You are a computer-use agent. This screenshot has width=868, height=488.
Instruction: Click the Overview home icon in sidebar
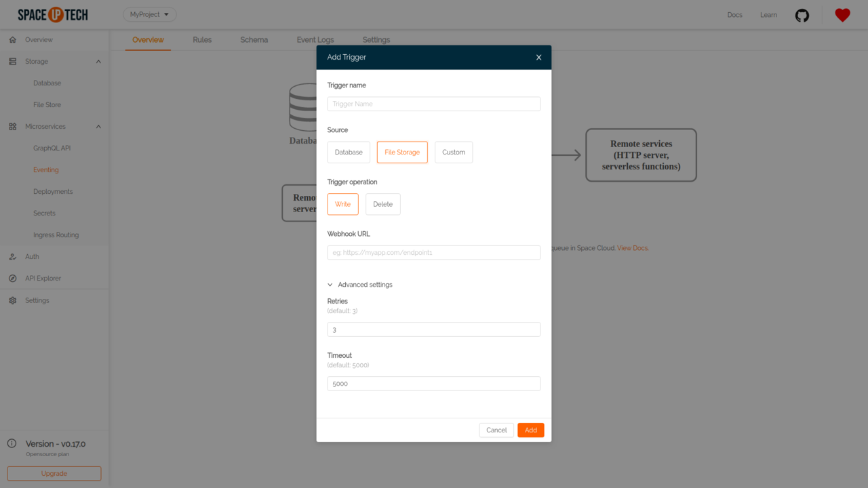point(13,40)
